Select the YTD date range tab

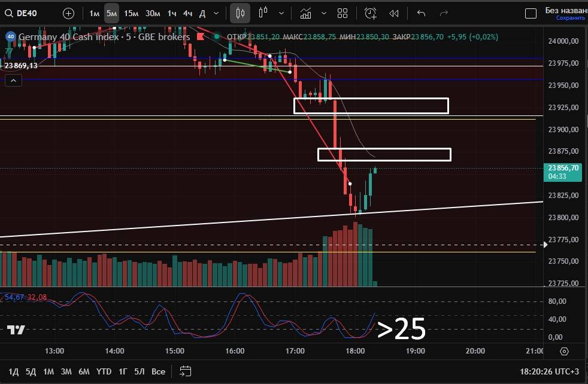(x=104, y=371)
